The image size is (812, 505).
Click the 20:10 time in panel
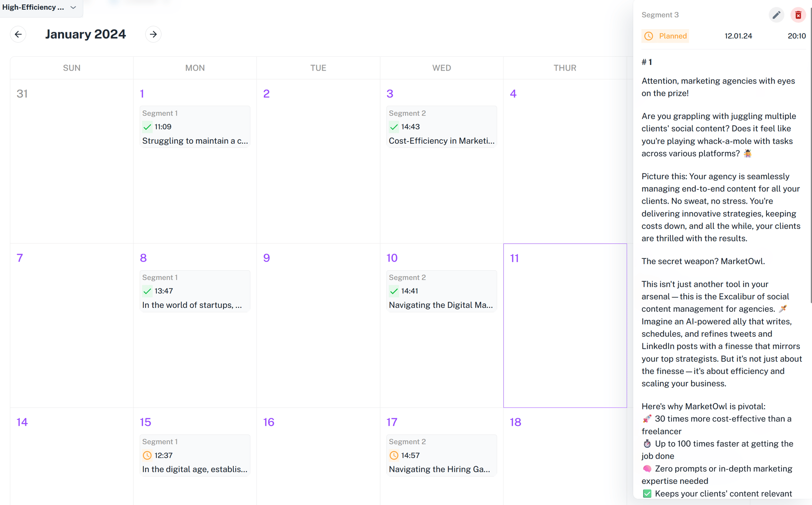pyautogui.click(x=797, y=36)
